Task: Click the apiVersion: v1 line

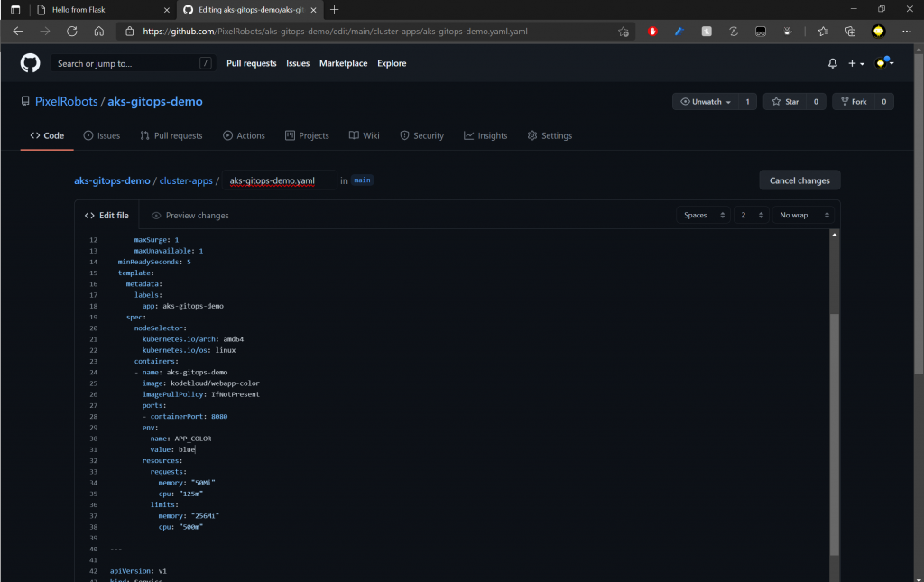Action: 138,571
